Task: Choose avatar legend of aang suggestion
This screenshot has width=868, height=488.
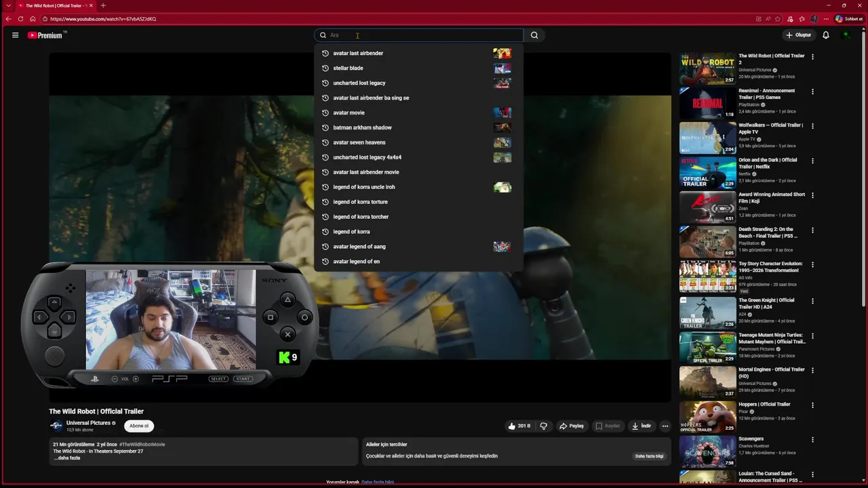Action: [418, 247]
